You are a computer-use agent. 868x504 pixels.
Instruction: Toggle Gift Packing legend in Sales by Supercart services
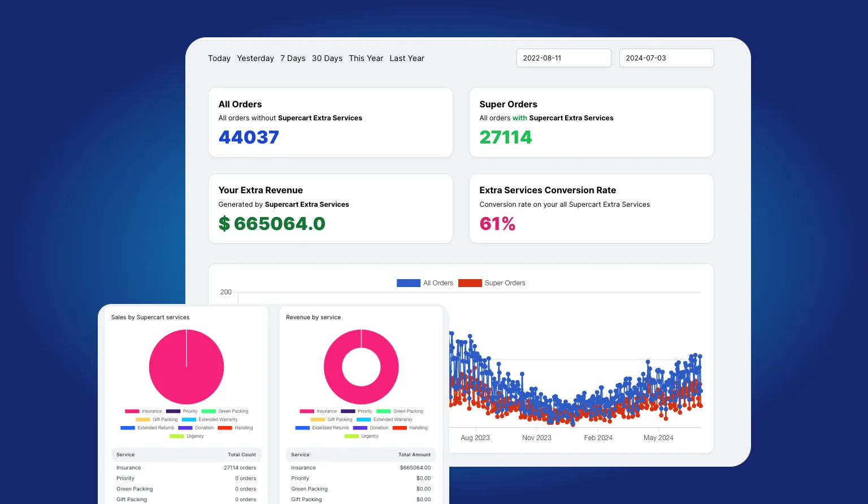[x=157, y=420]
